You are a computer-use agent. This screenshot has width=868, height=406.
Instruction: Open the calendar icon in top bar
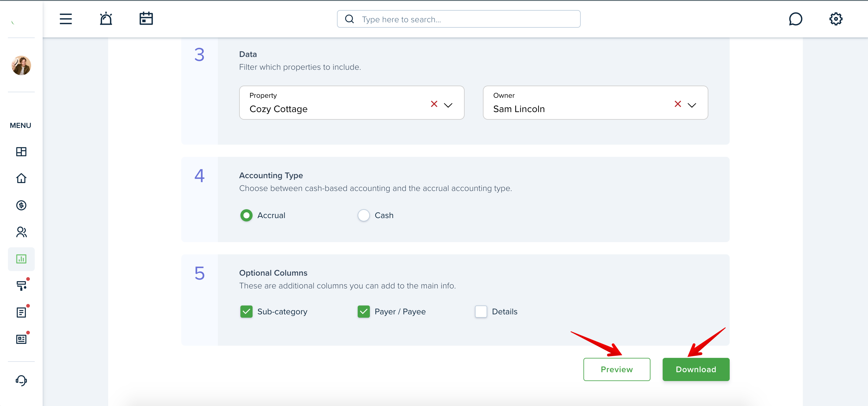(146, 19)
